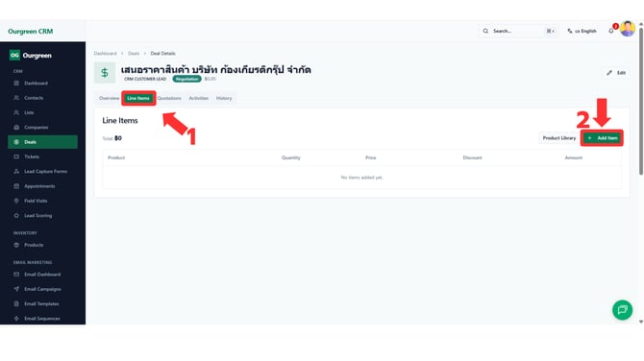The height and width of the screenshot is (361, 644).
Task: Click the Discount column header
Action: pos(472,157)
